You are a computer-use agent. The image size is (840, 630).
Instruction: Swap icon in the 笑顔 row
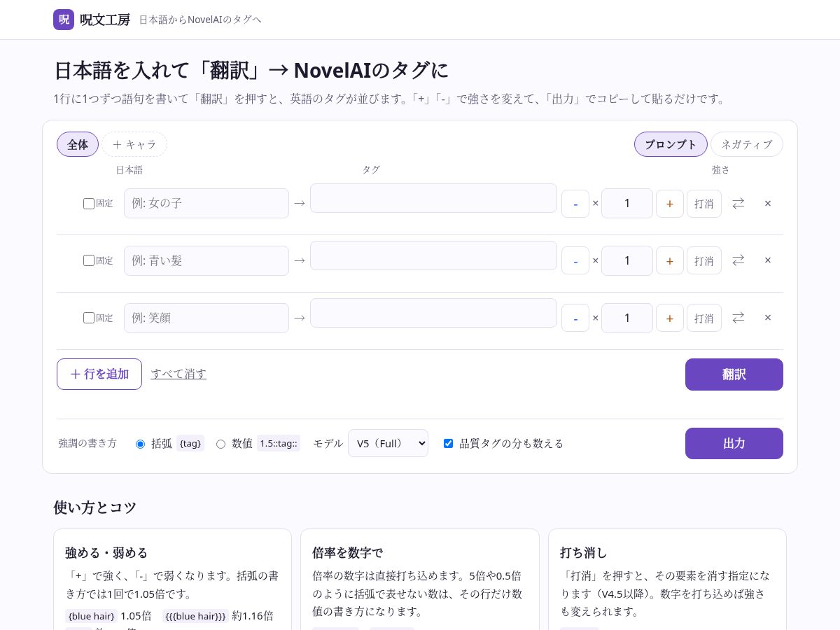738,318
